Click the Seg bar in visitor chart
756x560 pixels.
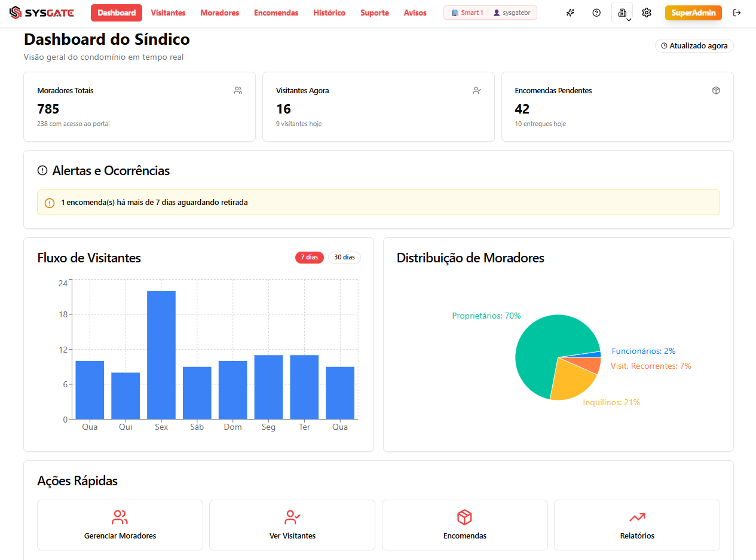click(x=268, y=387)
